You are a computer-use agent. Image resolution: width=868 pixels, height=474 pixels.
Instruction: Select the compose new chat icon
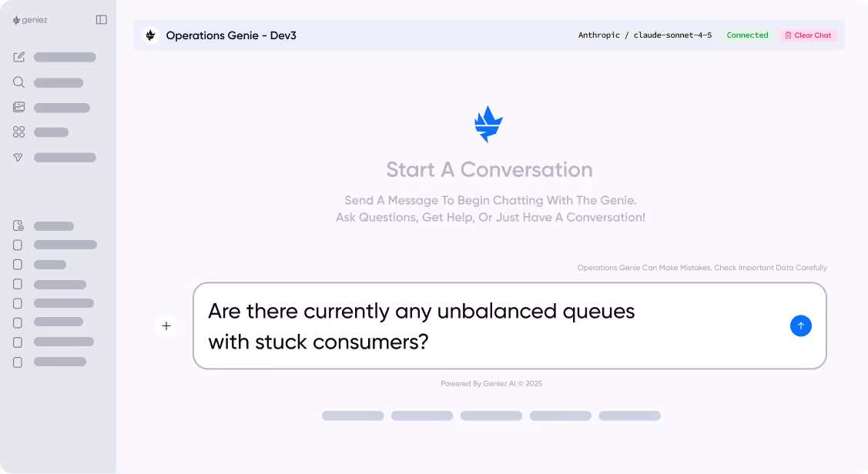point(18,57)
